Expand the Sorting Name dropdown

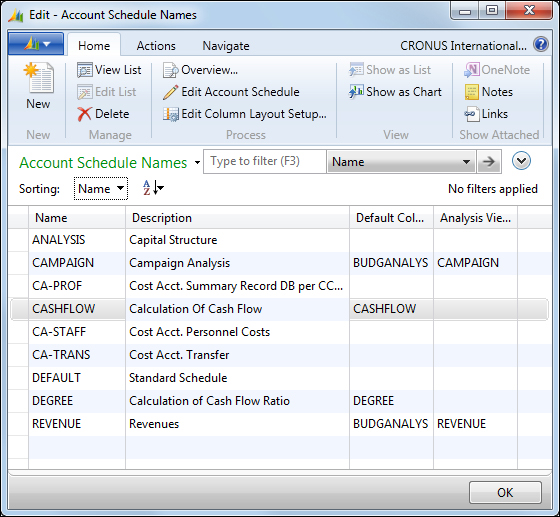[101, 189]
